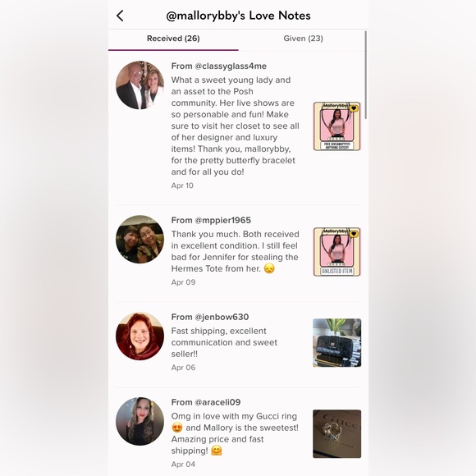Open the black quilted wallet listing thumbnail
The image size is (476, 476).
337,343
